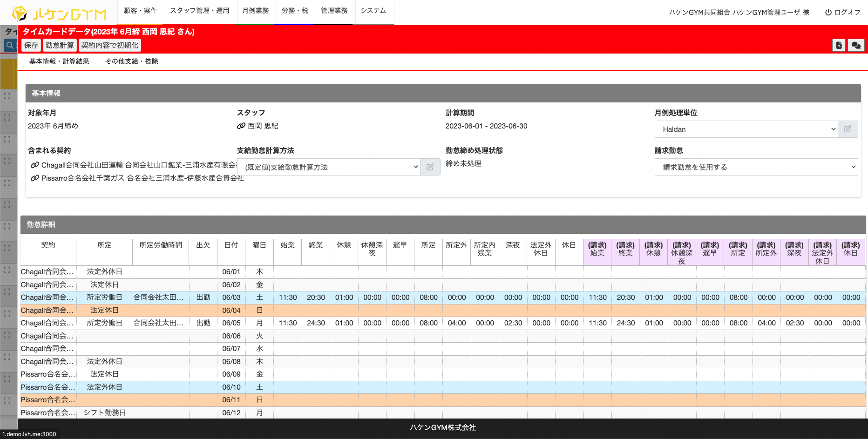
Task: Click 出勤 cell on 06/03 row
Action: (x=203, y=297)
